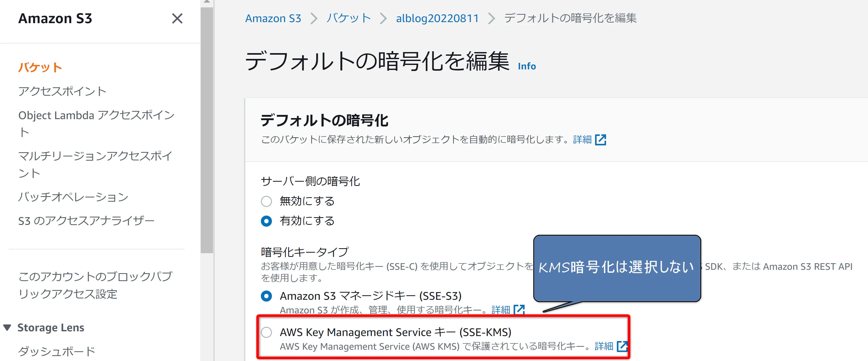Select 無効にする server-side encryption radio
Screen dimensions: 868x361
266,201
